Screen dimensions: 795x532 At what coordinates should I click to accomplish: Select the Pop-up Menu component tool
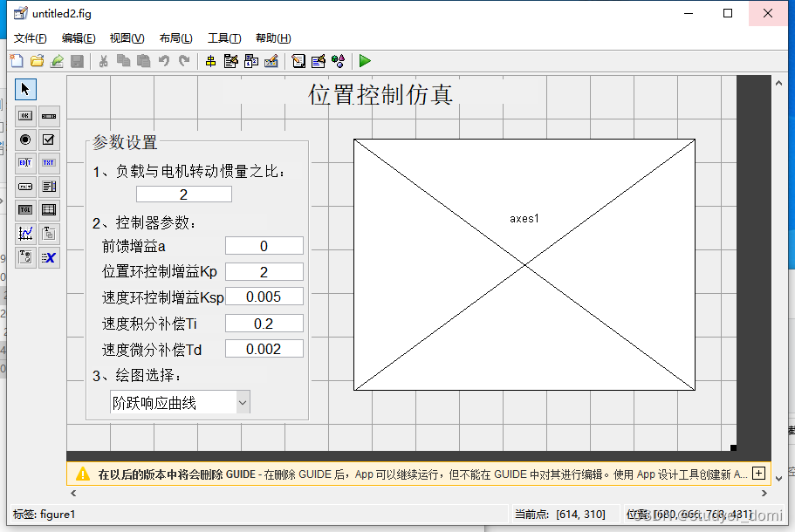pos(25,187)
